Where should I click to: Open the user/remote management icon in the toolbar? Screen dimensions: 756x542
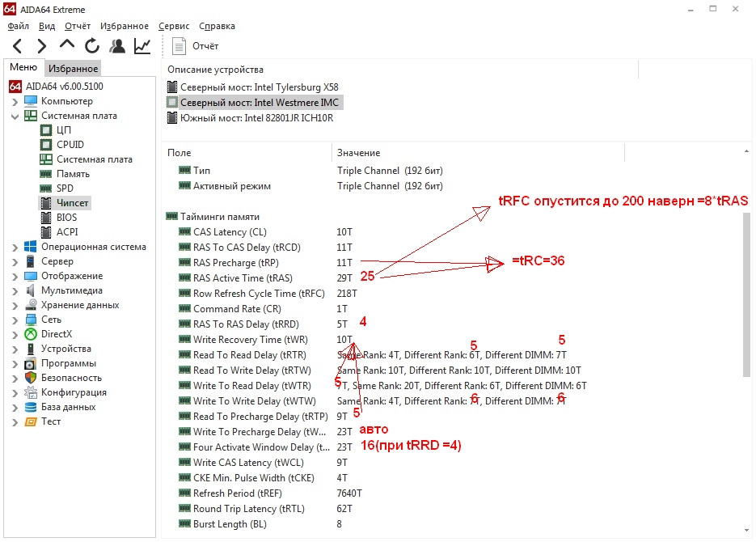point(117,46)
